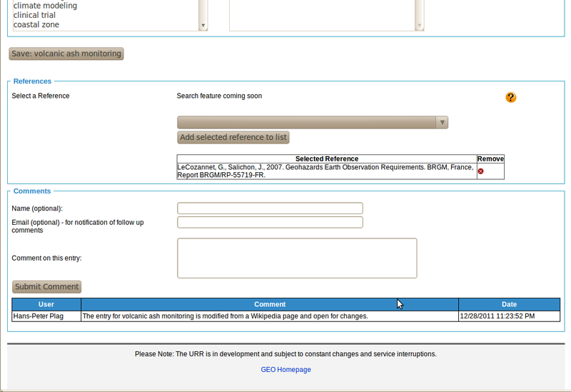Click the Selected Reference table header

pyautogui.click(x=326, y=159)
